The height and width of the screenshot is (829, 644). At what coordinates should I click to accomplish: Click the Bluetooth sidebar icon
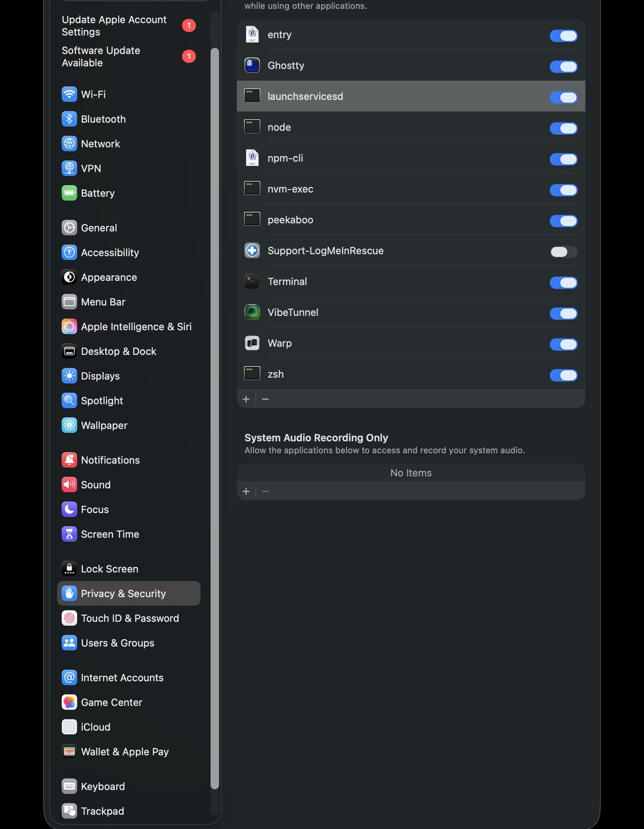coord(69,119)
